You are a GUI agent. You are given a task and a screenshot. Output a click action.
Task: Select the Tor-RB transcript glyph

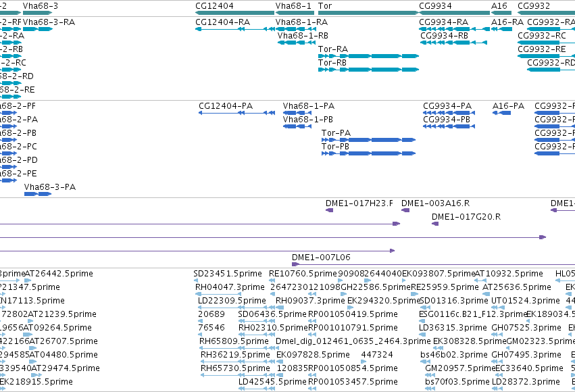pyautogui.click(x=368, y=70)
